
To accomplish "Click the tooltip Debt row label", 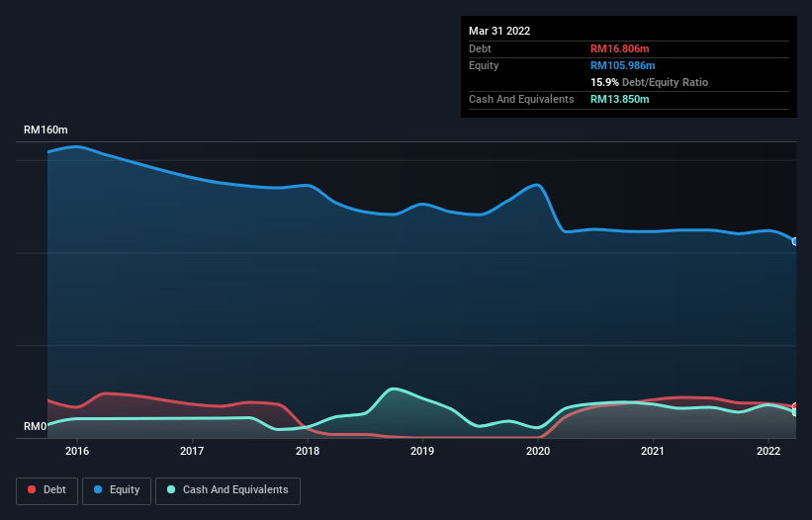I will pos(480,48).
